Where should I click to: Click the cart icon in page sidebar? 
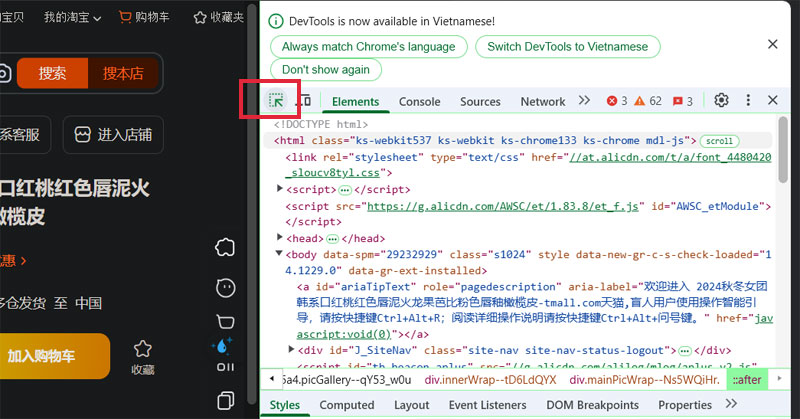click(x=226, y=322)
